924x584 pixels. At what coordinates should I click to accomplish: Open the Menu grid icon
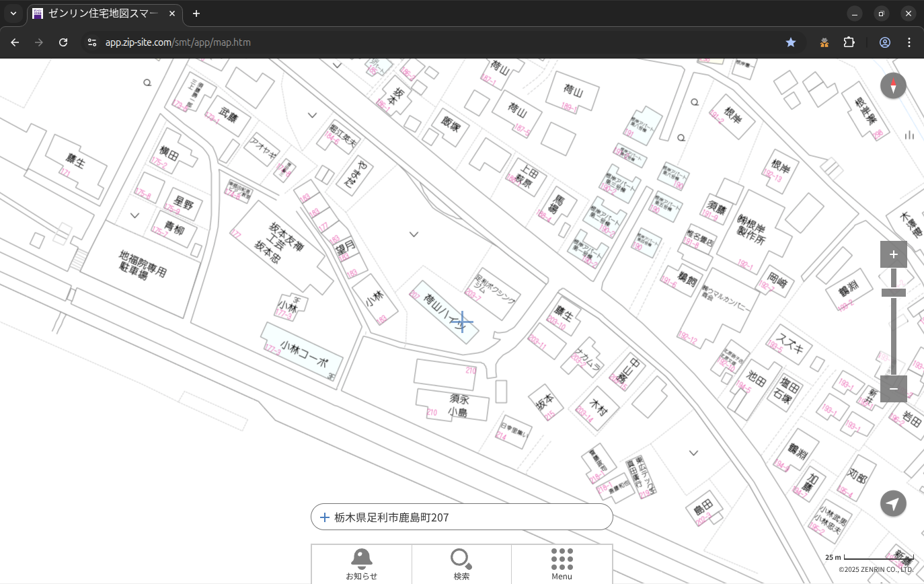coord(562,564)
